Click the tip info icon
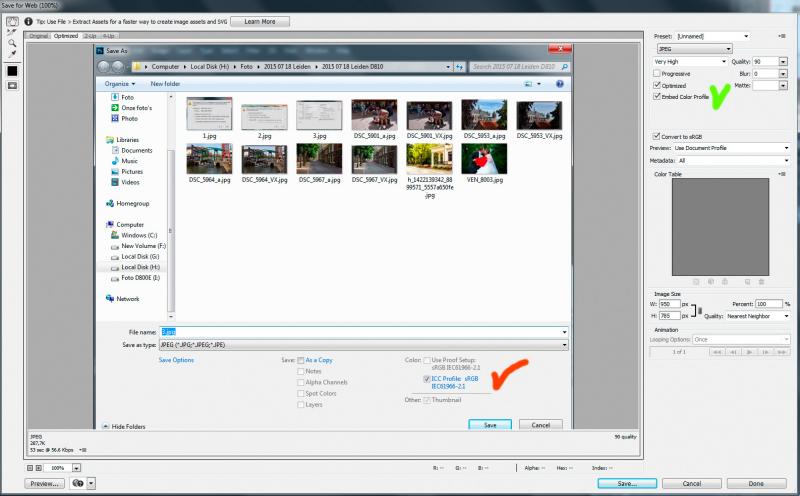800x496 pixels. point(29,21)
